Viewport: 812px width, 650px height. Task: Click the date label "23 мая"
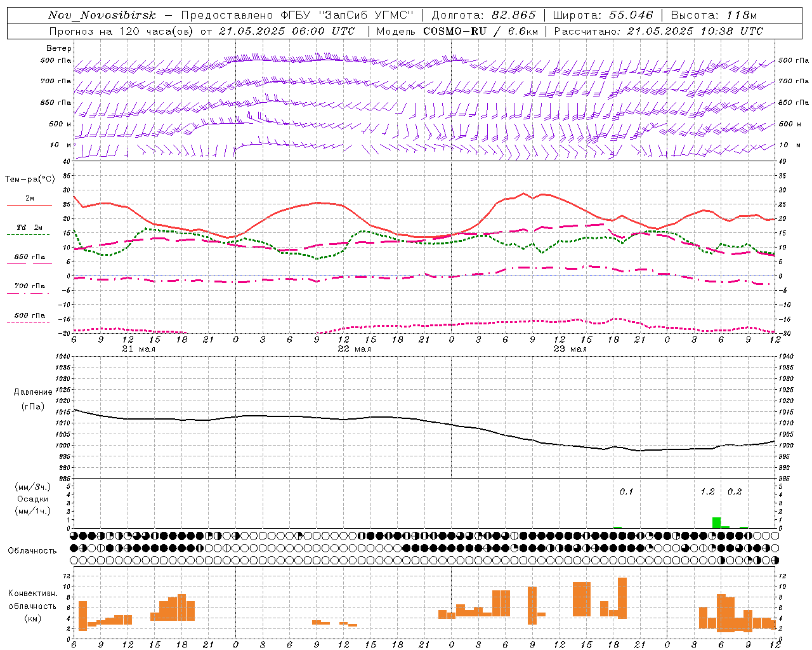570,349
